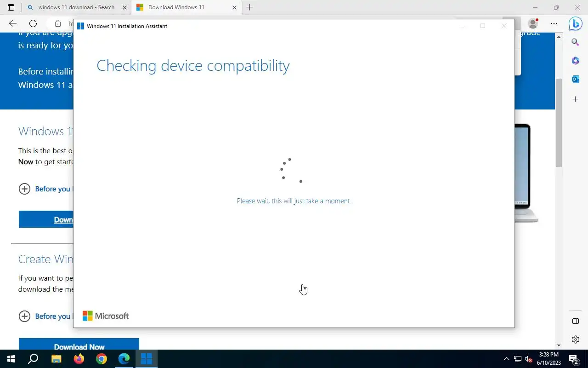Screen dimensions: 588x368
Task: Click the lower Download Now button
Action: [x=79, y=345]
